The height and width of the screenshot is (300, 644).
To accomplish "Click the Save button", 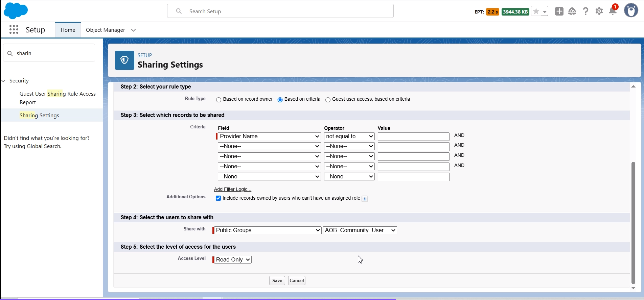I will (x=277, y=281).
